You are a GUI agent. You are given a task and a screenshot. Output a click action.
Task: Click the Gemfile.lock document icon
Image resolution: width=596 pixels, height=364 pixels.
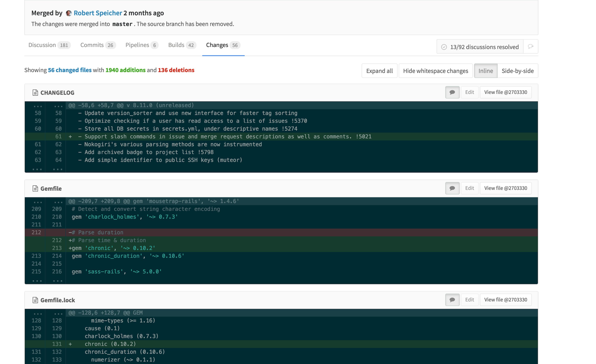35,300
